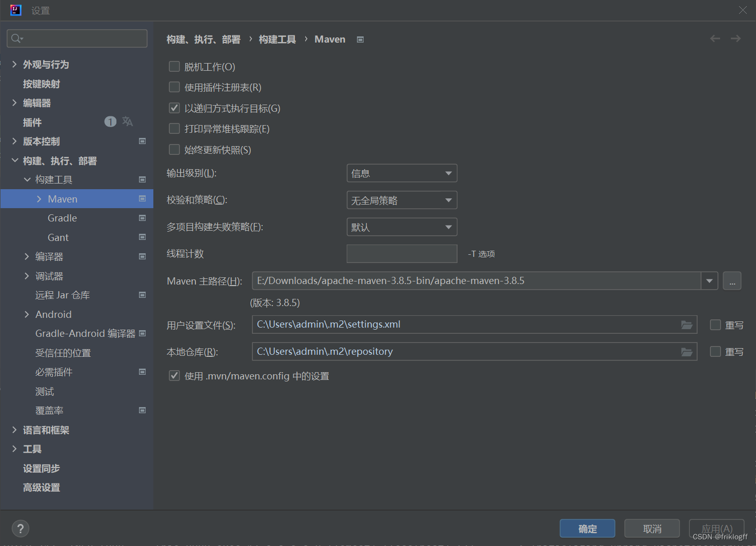This screenshot has height=546, width=756.
Task: Click project-level icon on Gradle-Android 编译器 row
Action: point(143,333)
